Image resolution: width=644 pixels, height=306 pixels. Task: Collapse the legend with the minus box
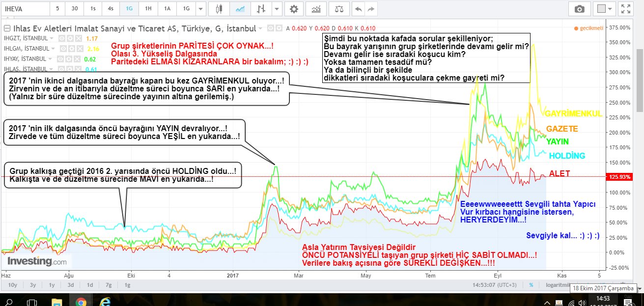coord(7,28)
